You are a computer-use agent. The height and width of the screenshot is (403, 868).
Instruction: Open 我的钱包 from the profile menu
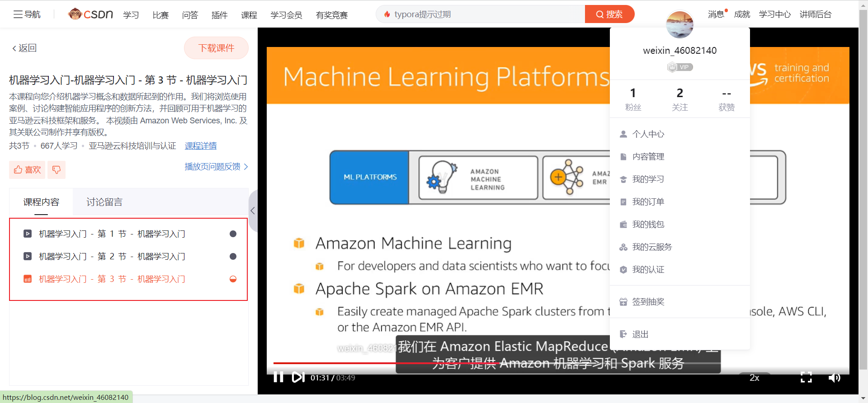(x=679, y=225)
